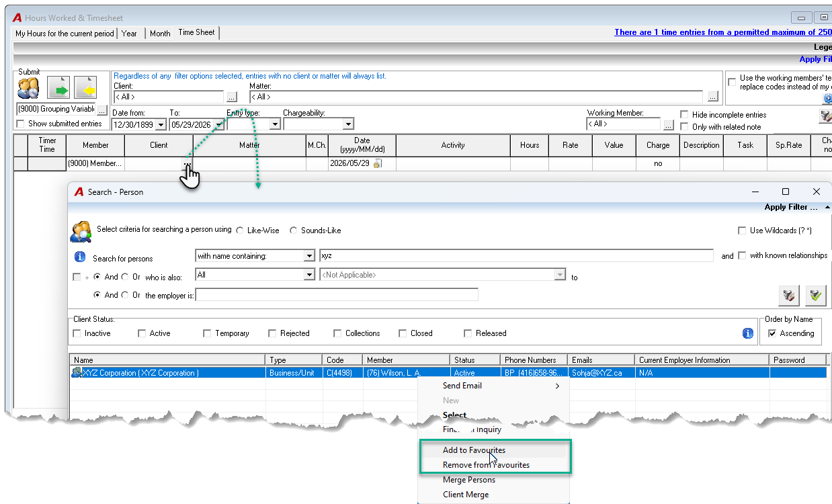Click Apply Filter in Search - Person window
832x504 pixels.
pos(791,207)
